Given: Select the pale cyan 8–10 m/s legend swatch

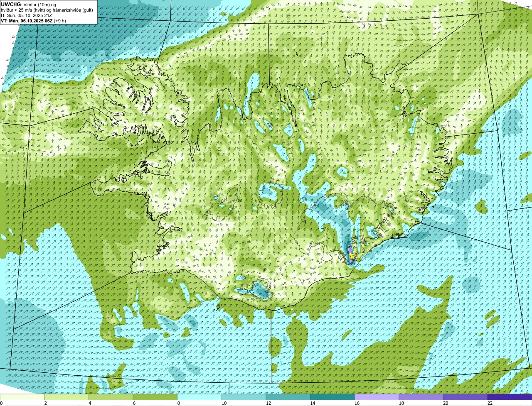Looking at the screenshot, I should click(199, 397).
